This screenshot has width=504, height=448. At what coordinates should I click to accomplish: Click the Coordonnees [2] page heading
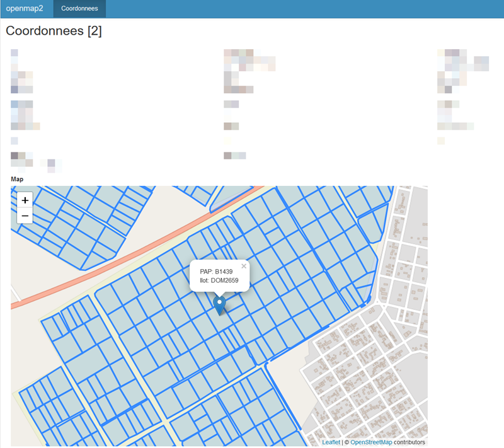(54, 31)
